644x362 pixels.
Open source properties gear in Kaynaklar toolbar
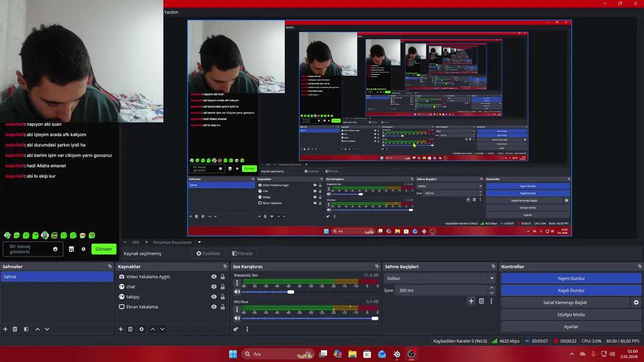click(x=141, y=329)
